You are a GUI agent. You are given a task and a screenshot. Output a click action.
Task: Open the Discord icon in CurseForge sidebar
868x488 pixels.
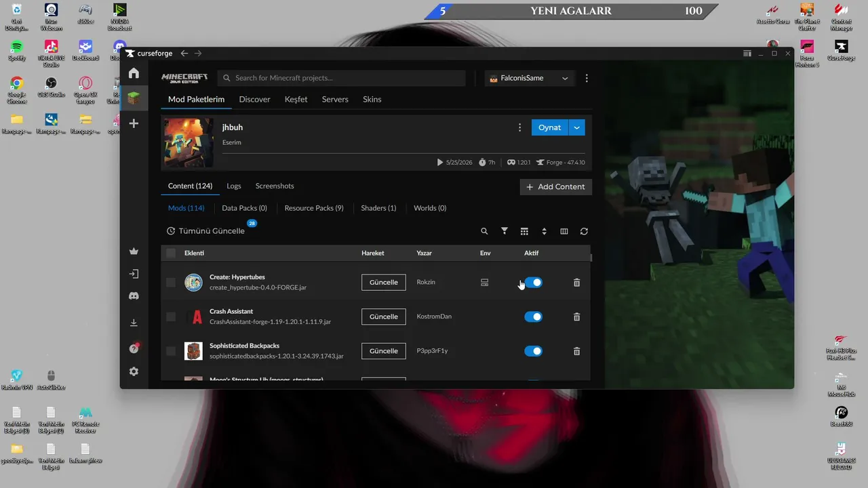click(x=134, y=296)
